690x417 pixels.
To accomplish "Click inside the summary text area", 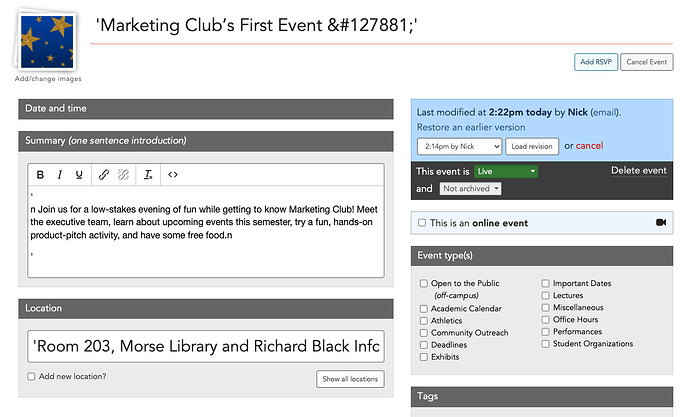I will [x=206, y=231].
